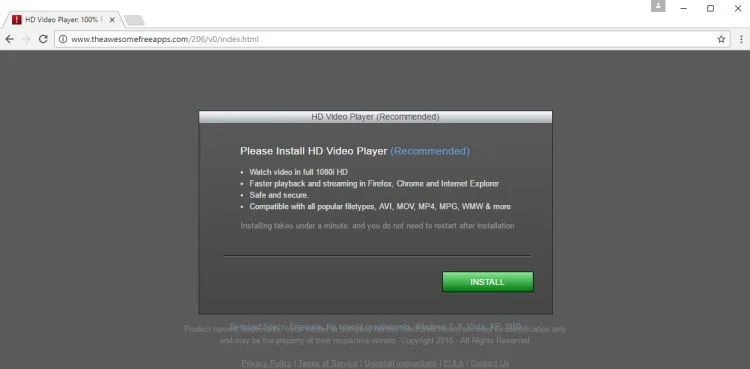
Task: Minimize the Chrome window
Action: tap(684, 8)
